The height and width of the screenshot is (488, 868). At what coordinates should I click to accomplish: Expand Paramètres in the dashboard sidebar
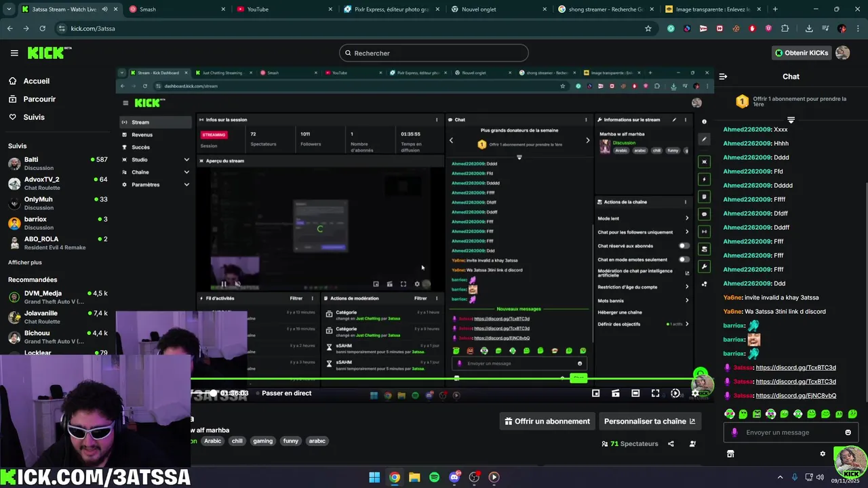155,184
